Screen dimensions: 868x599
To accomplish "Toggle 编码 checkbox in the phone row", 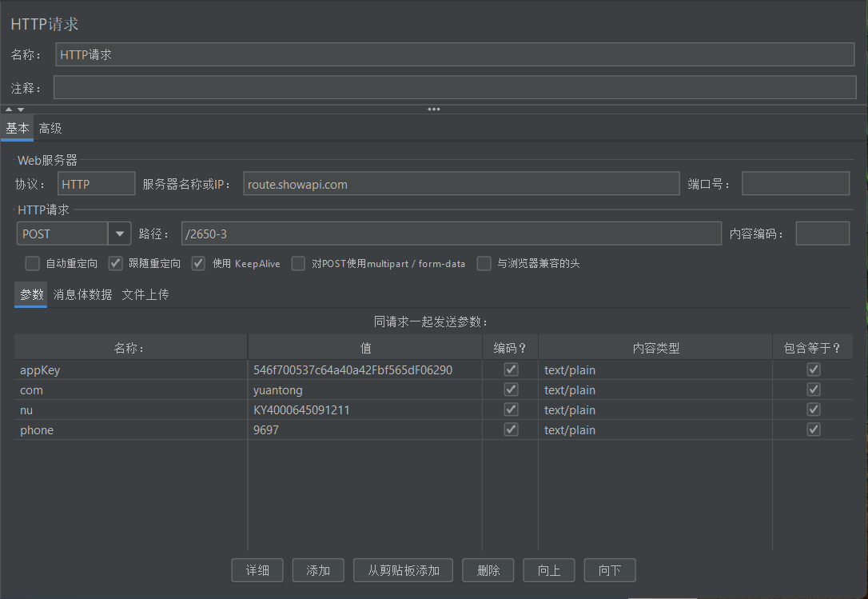I will coord(511,429).
